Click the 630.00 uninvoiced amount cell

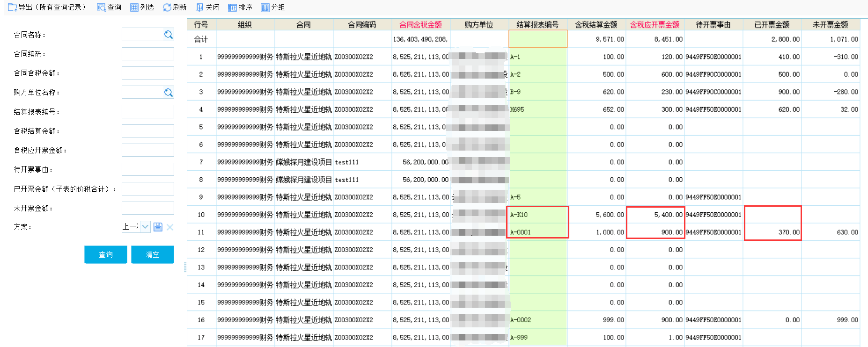coord(831,232)
